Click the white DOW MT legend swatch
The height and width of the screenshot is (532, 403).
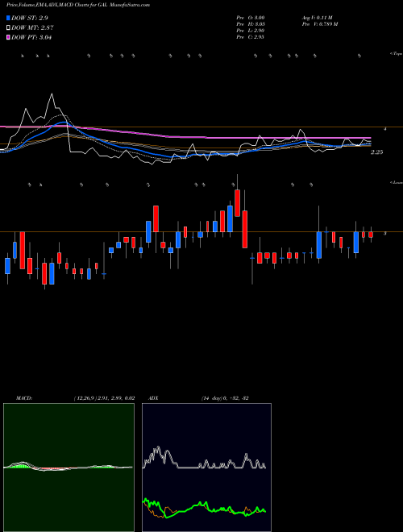coord(8,27)
